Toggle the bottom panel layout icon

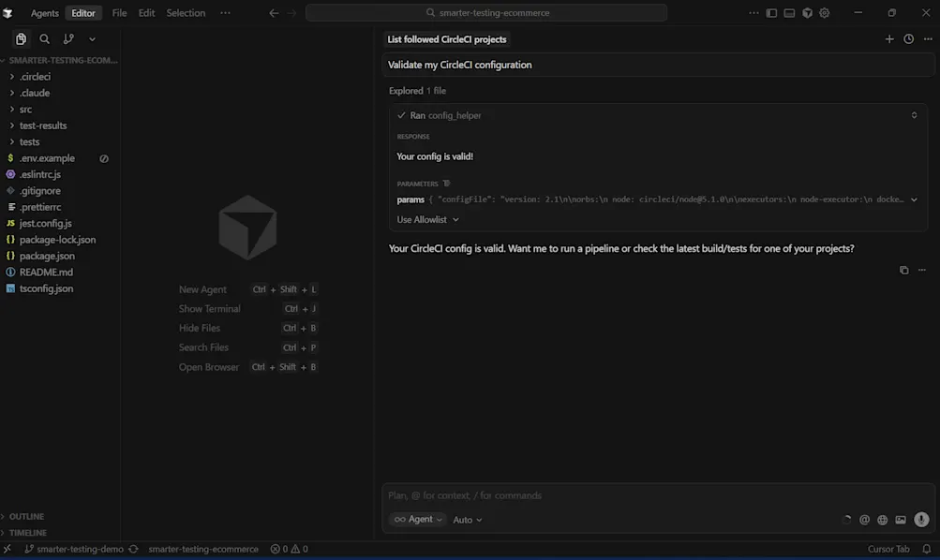788,12
